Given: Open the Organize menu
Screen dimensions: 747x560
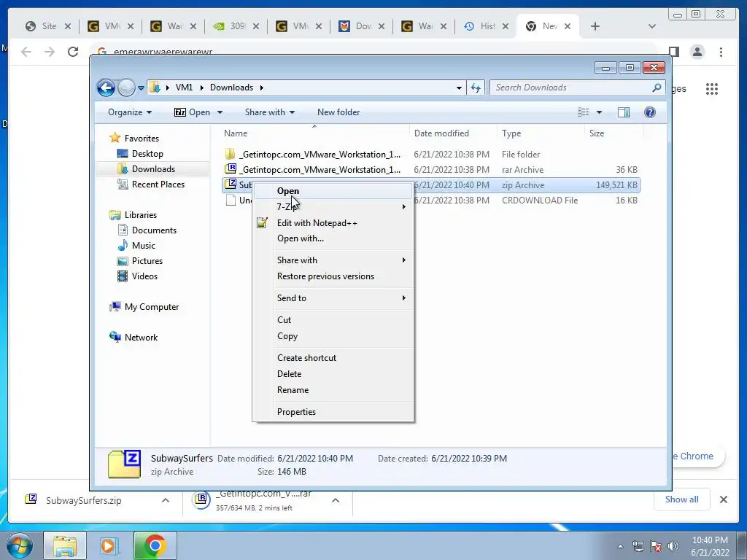Looking at the screenshot, I should (130, 112).
